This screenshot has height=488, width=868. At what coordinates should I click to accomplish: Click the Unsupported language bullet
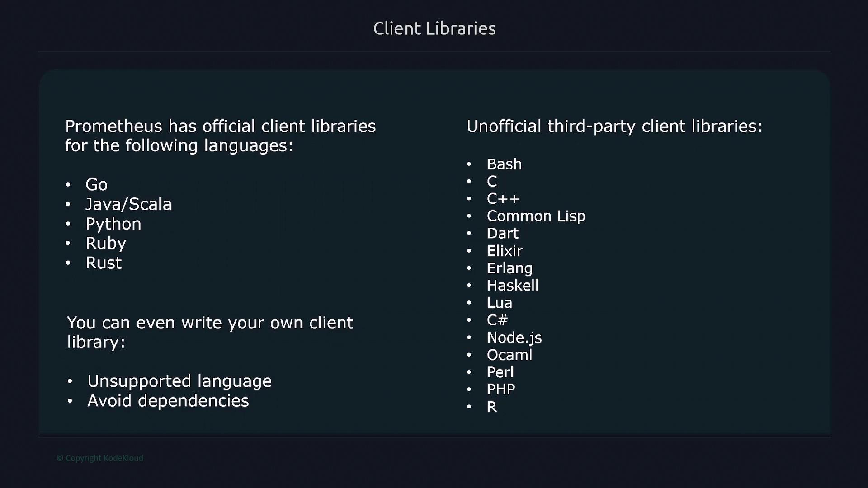tap(179, 381)
